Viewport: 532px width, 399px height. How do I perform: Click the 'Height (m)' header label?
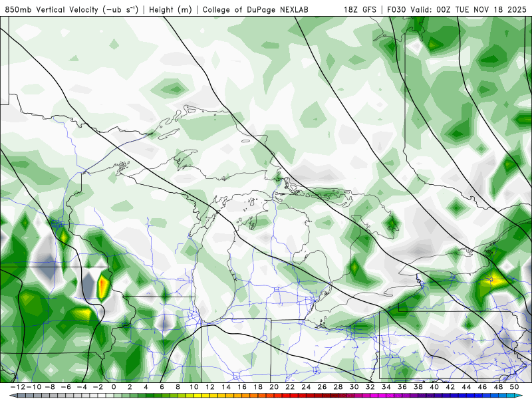coord(170,9)
